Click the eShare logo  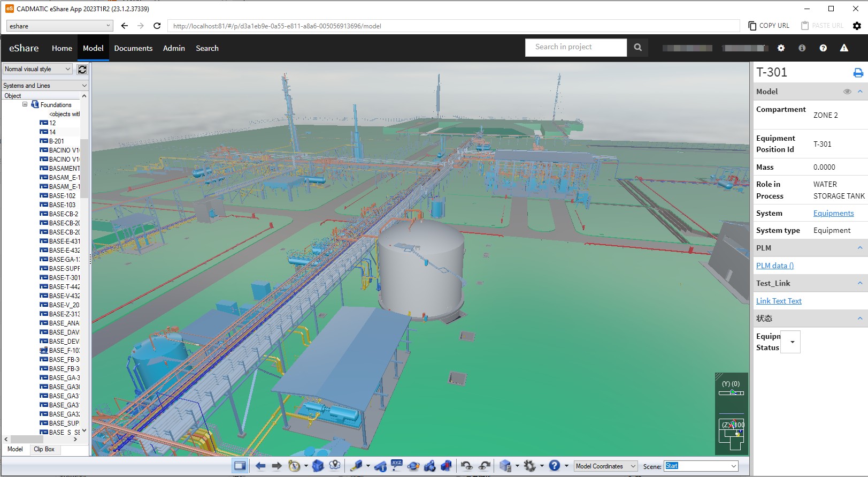point(24,48)
